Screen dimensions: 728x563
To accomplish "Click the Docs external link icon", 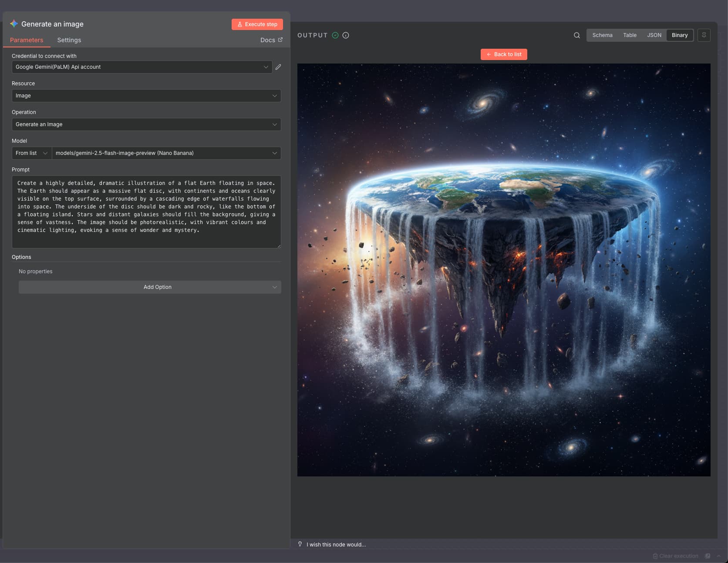I will (280, 40).
